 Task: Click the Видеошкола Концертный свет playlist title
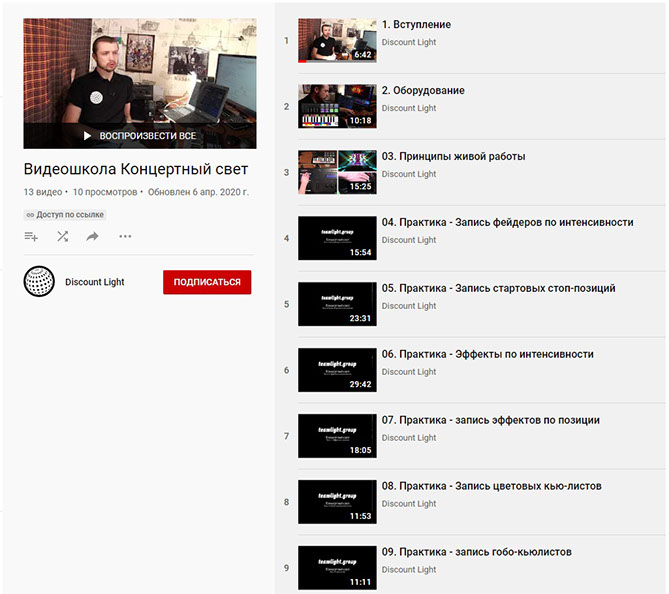[136, 169]
